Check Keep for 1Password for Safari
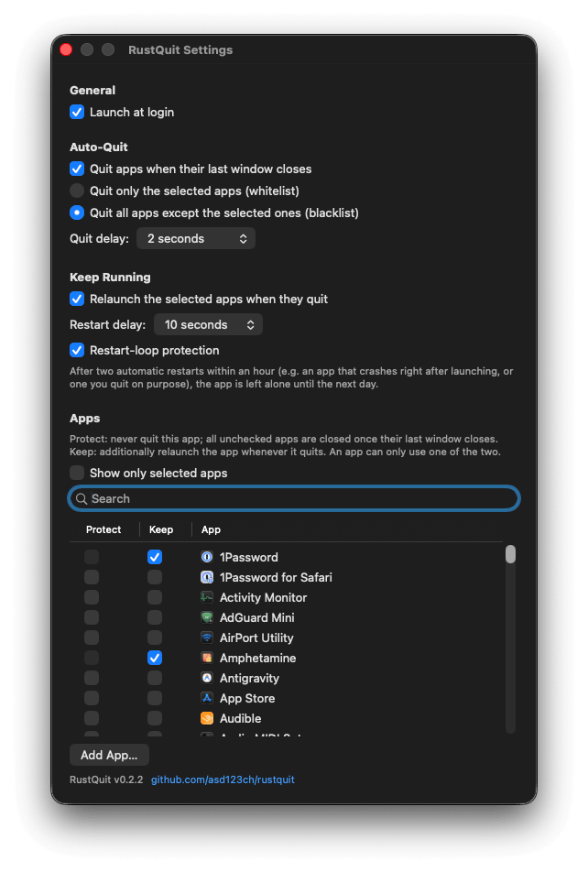Image resolution: width=588 pixels, height=872 pixels. pyautogui.click(x=155, y=577)
